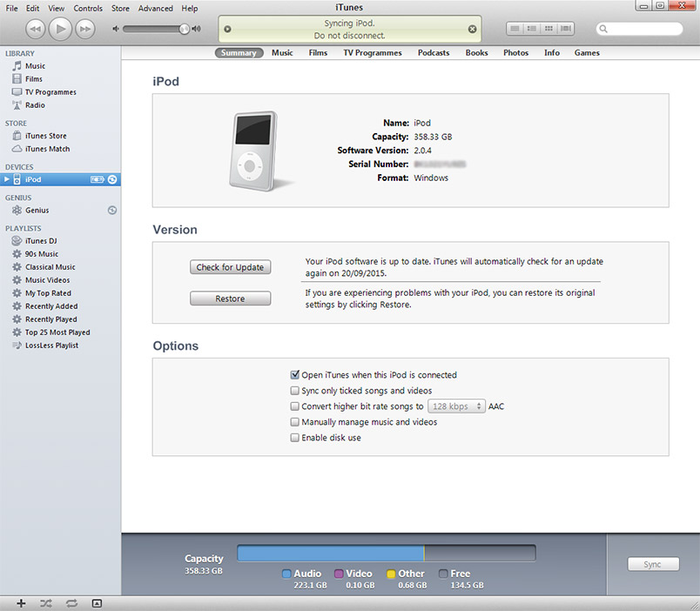
Task: Open the Edit menu
Action: pyautogui.click(x=32, y=8)
